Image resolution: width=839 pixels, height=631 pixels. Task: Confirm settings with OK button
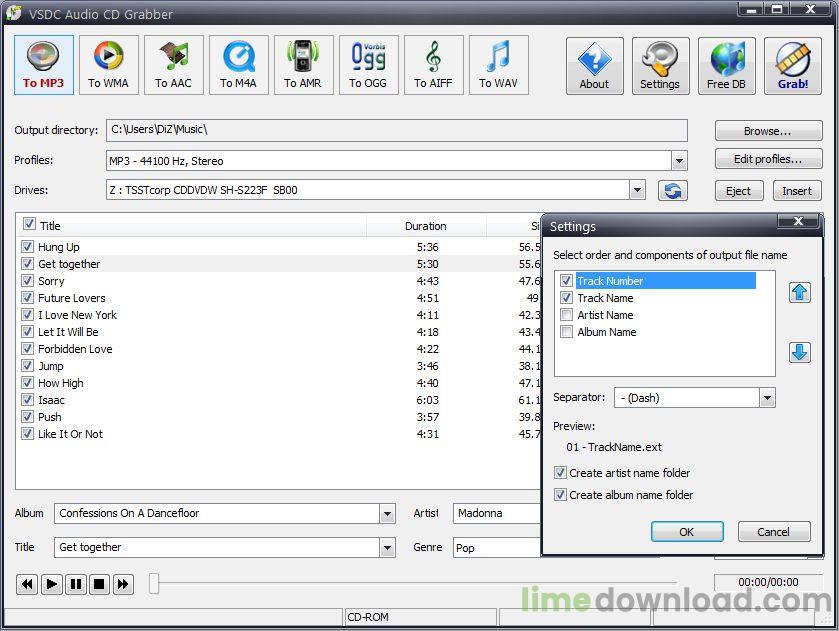(686, 532)
